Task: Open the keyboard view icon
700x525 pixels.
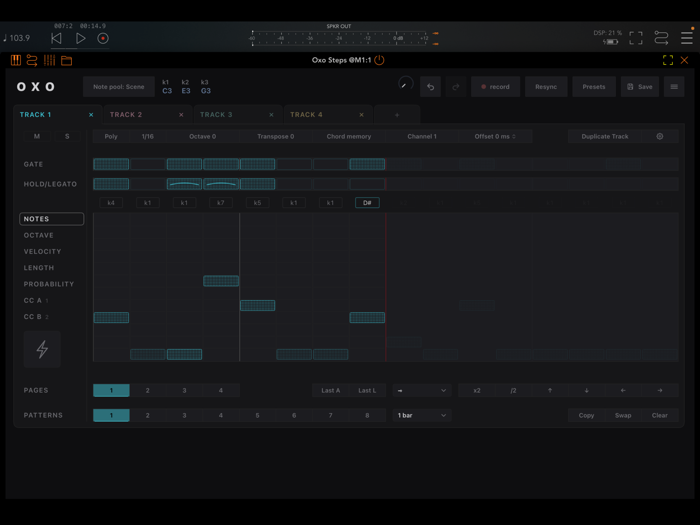Action: [x=16, y=60]
